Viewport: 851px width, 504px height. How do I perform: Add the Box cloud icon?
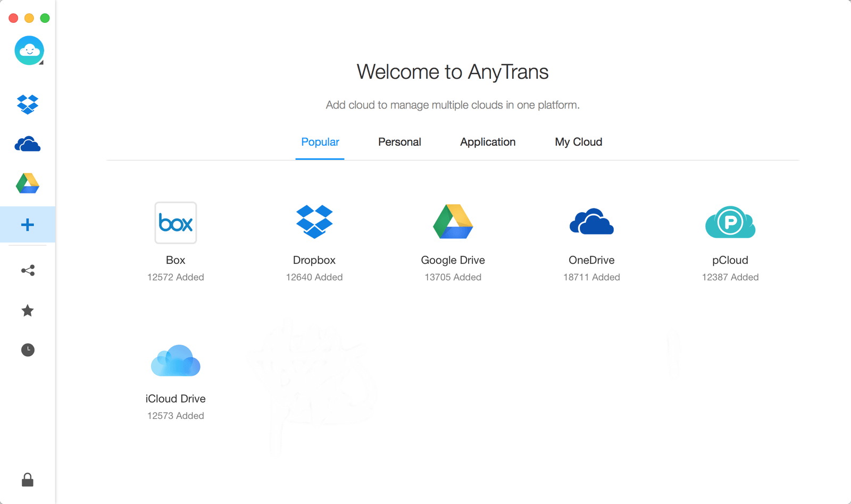176,223
